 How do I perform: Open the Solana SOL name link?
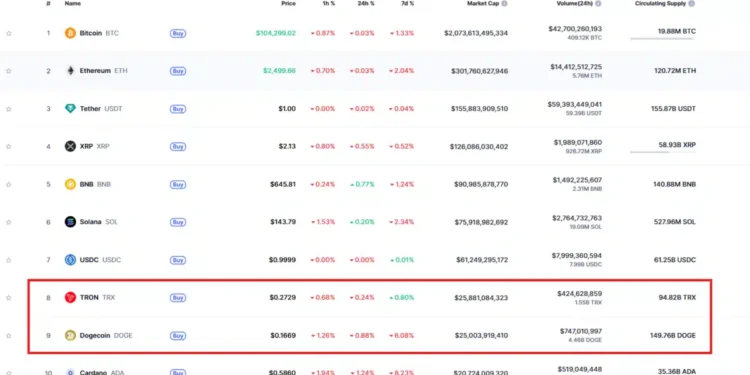coord(99,222)
